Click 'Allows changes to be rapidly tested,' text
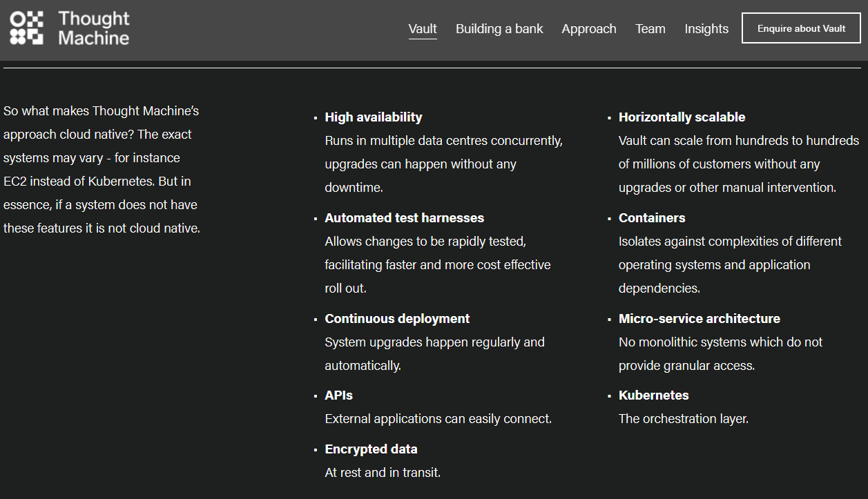Viewport: 868px width, 499px height. (425, 242)
